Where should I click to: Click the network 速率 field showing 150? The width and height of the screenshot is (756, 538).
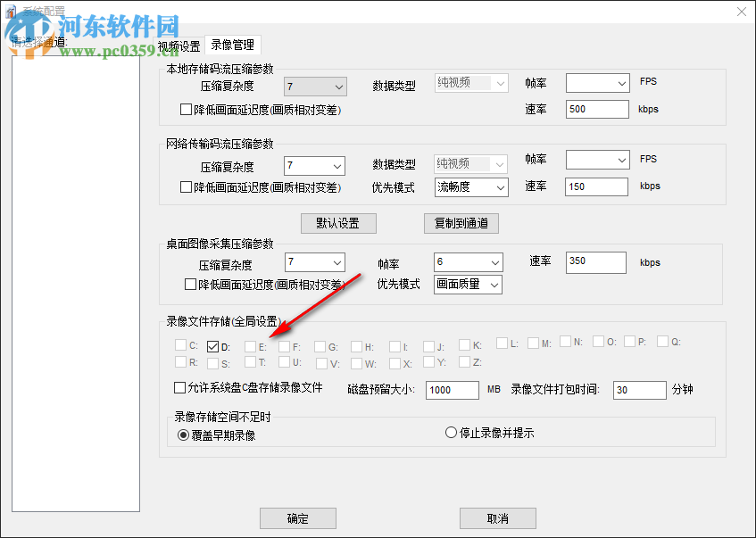[x=595, y=186]
